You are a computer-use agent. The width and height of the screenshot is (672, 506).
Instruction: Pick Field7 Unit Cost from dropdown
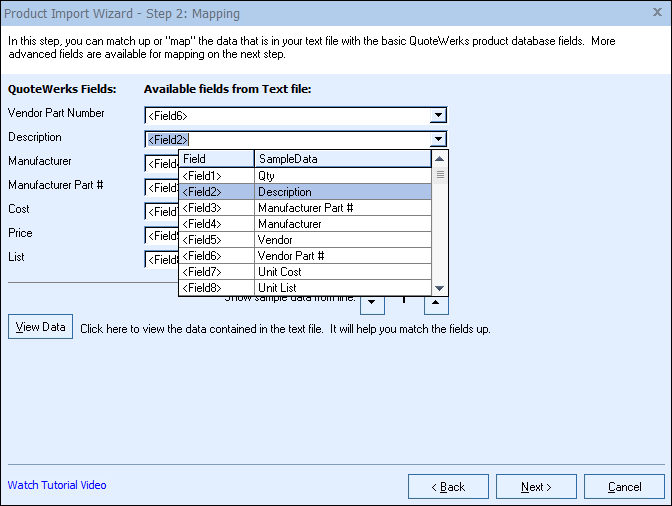click(x=305, y=272)
